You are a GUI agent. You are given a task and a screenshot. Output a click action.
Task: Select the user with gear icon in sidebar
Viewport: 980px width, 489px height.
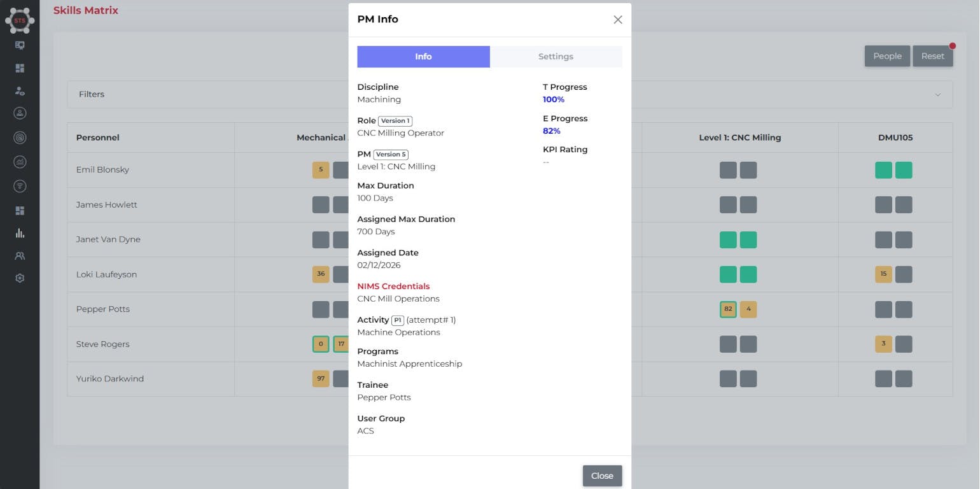20,91
